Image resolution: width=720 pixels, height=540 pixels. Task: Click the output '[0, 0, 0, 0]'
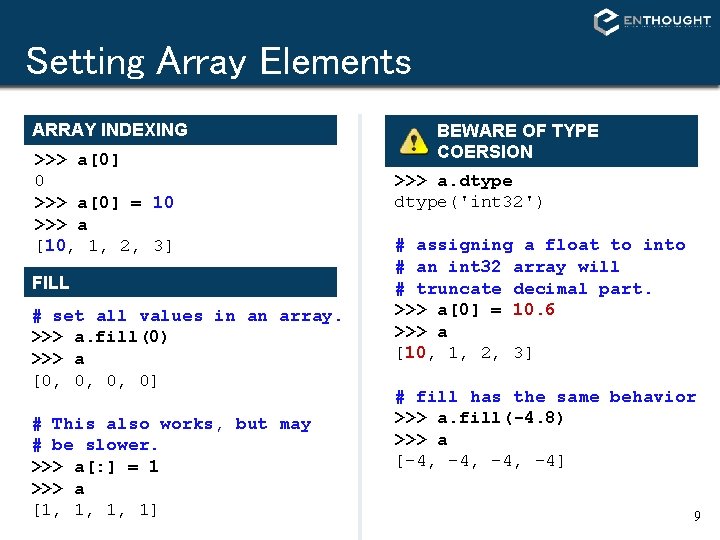click(95, 381)
